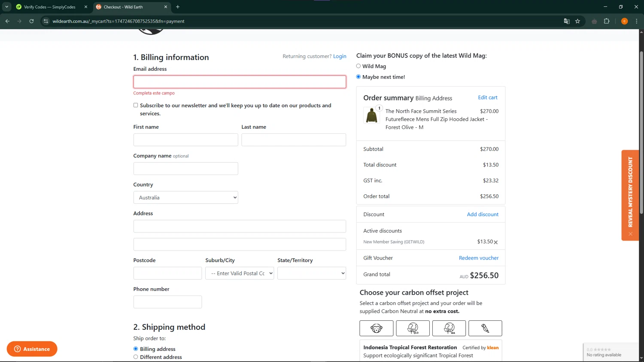Screen dimensions: 644x362
Task: Open the Chrome three-dot menu
Action: [x=636, y=21]
